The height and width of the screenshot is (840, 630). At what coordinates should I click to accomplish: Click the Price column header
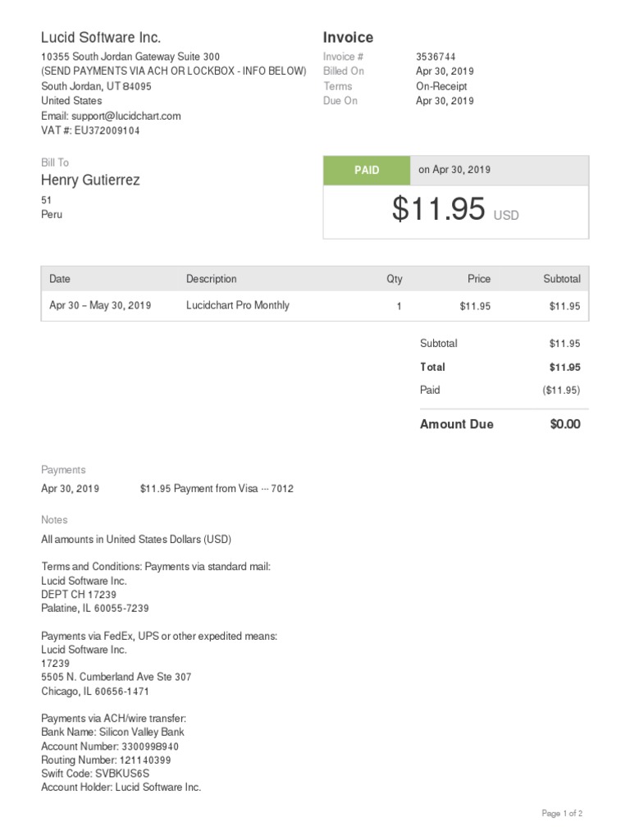tap(479, 279)
